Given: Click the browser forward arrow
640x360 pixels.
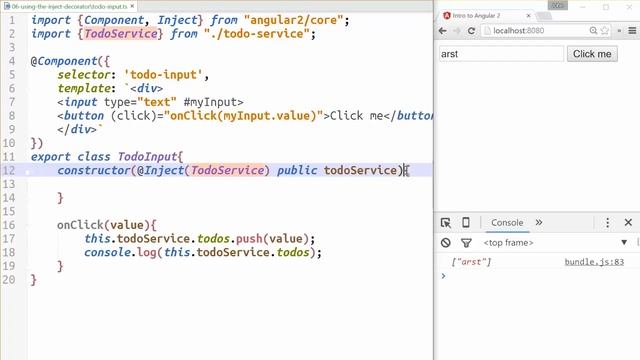Looking at the screenshot, I should pos(457,31).
